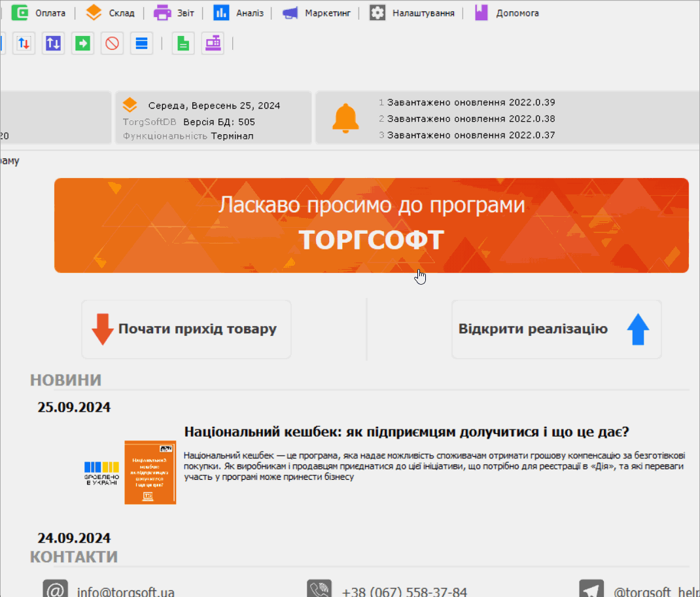700x597 pixels.
Task: Click the @ email icon in contacts
Action: [x=56, y=588]
